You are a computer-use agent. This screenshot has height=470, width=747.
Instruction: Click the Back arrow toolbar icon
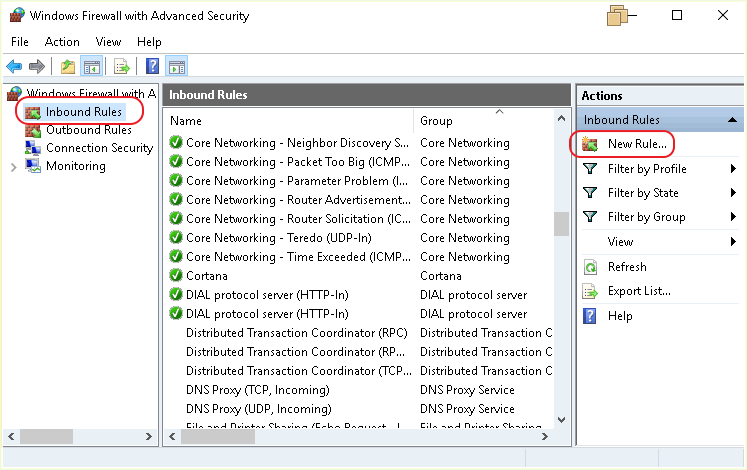(14, 67)
